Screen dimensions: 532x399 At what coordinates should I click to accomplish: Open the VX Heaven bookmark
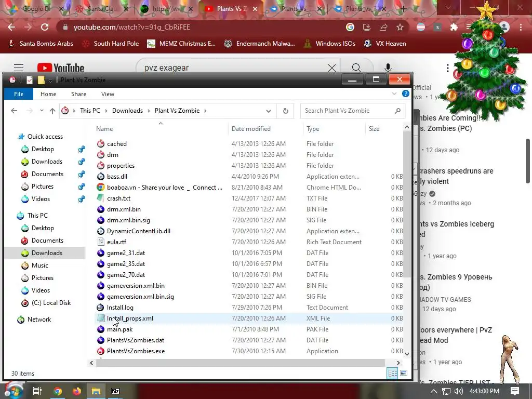[385, 44]
